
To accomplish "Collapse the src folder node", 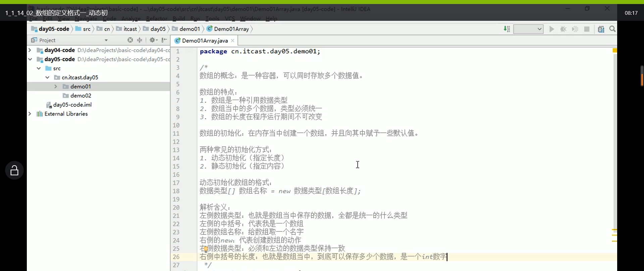I will (x=39, y=68).
